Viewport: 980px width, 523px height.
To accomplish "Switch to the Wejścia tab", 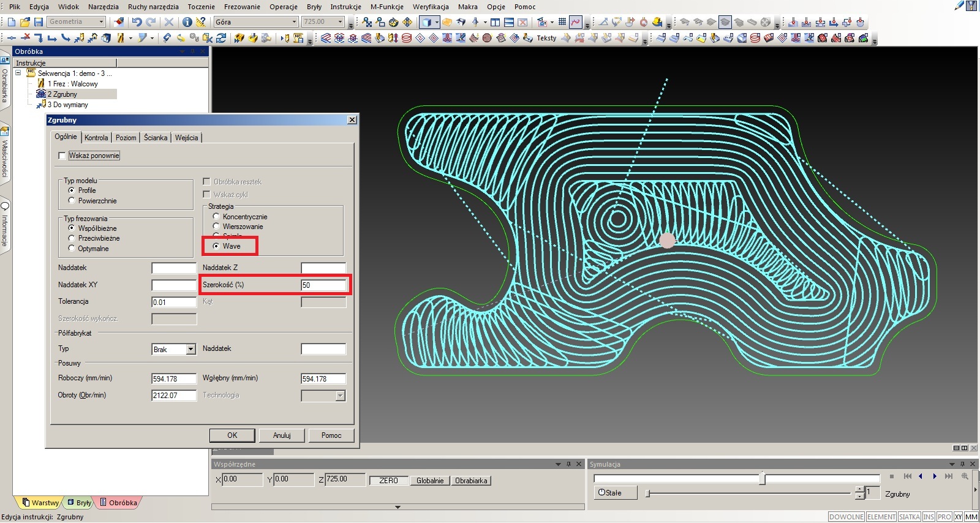I will coord(186,138).
